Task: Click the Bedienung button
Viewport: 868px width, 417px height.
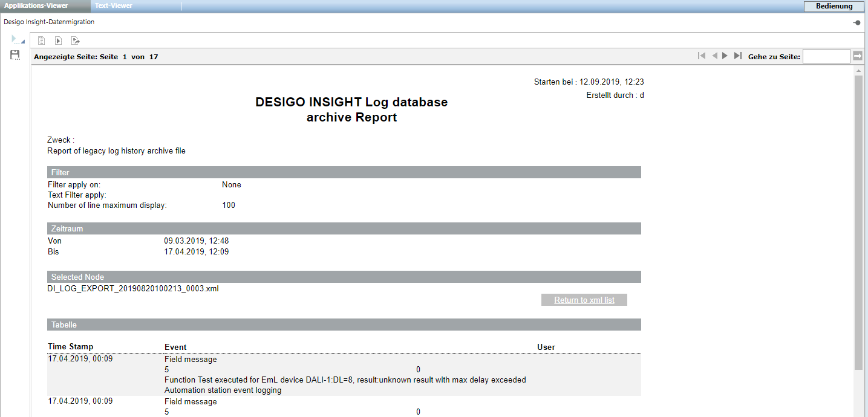Action: tap(834, 6)
